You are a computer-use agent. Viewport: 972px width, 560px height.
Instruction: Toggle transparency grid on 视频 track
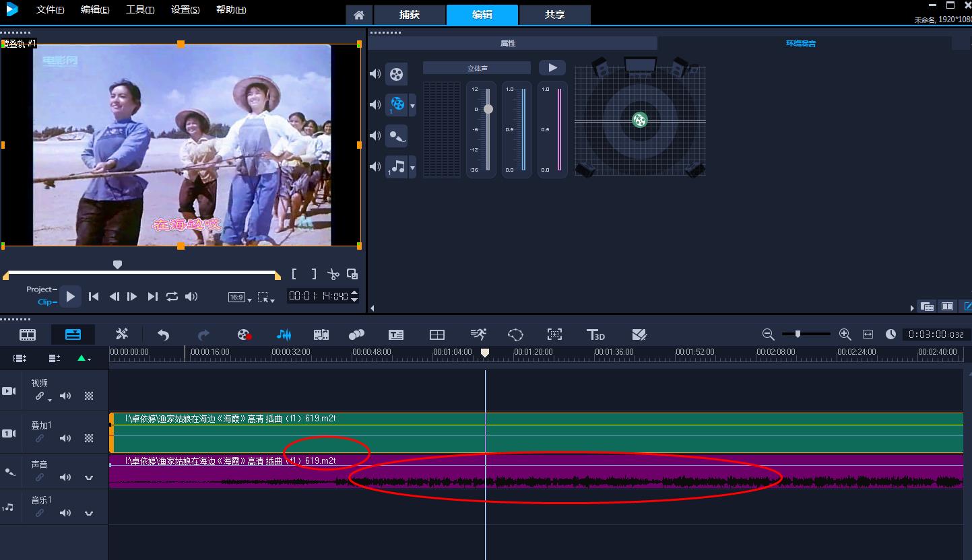pos(89,396)
